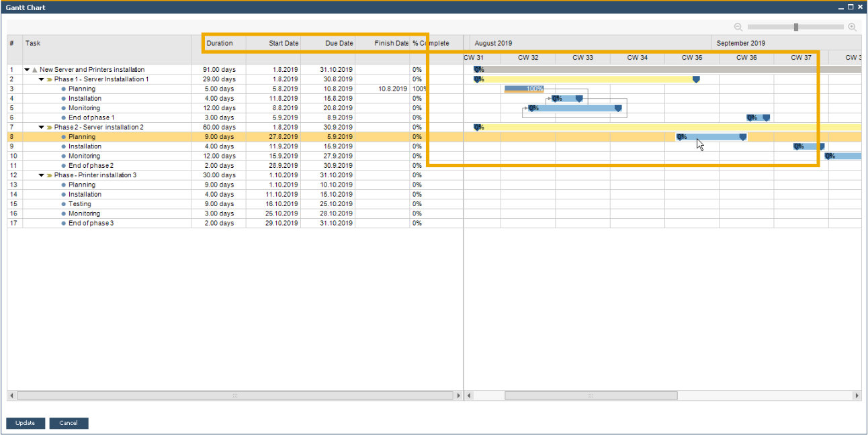The height and width of the screenshot is (435, 868).
Task: Select the Testing task row
Action: [x=235, y=204]
